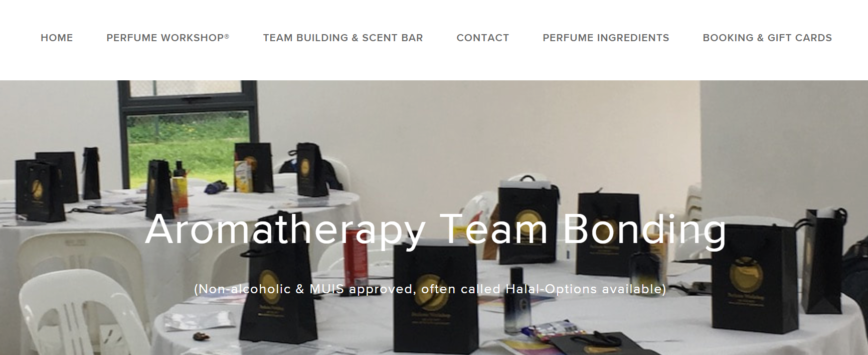Select TEAM BUILDING & SCENT BAR menu
868x355 pixels.
coord(343,38)
